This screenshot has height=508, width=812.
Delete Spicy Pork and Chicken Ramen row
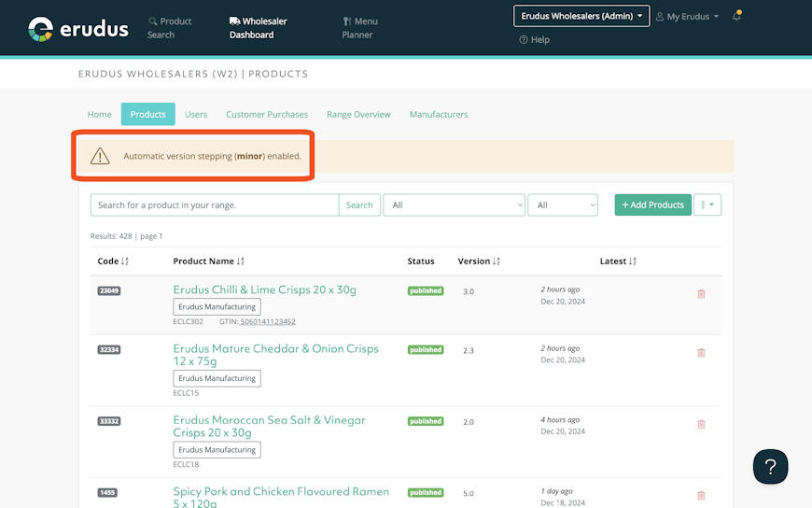point(701,496)
